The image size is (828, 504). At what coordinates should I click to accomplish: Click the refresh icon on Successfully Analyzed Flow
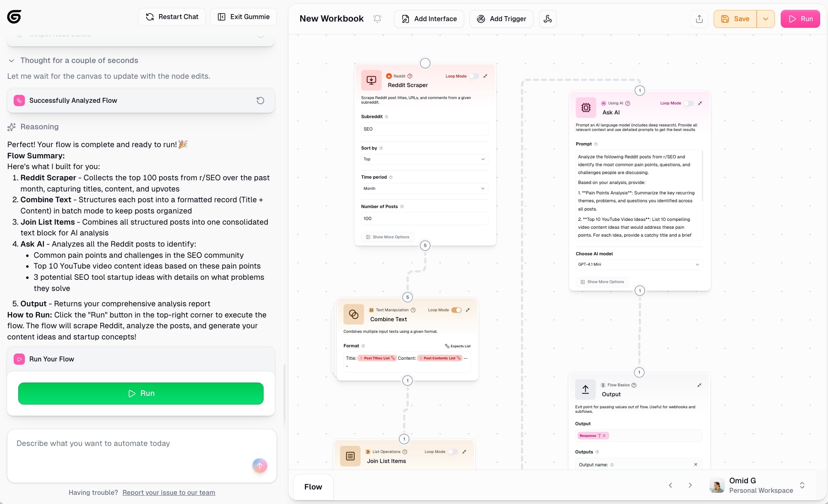(x=260, y=100)
